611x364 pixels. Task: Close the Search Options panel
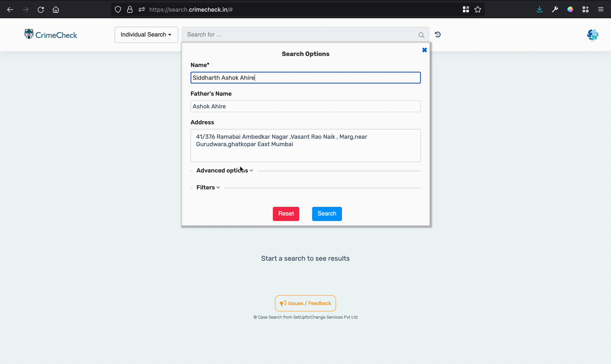(x=424, y=50)
